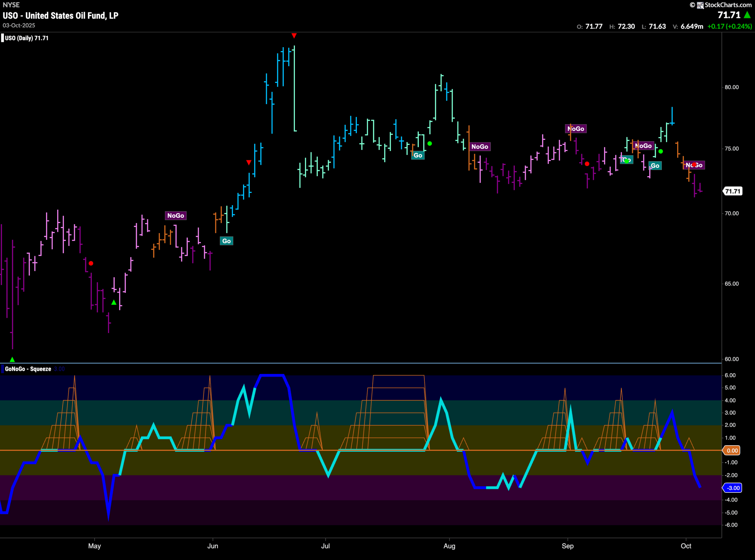Image resolution: width=755 pixels, height=560 pixels.
Task: Click the green dot marker in late September near 75
Action: point(661,152)
